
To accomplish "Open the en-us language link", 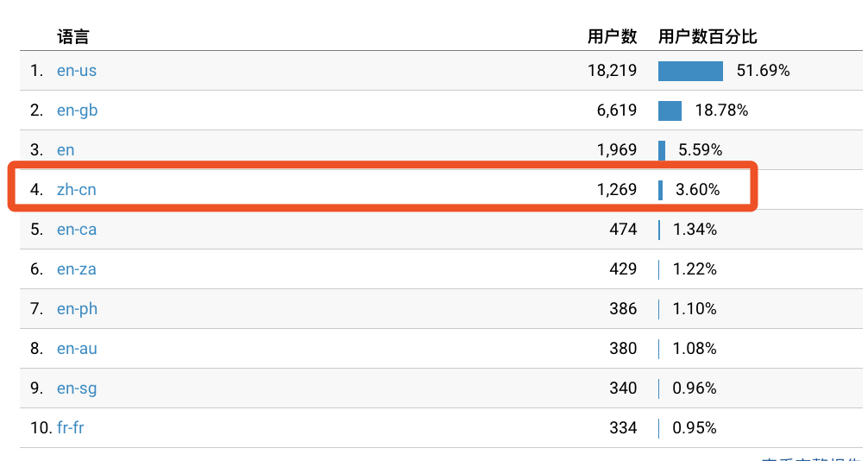I will coord(77,71).
